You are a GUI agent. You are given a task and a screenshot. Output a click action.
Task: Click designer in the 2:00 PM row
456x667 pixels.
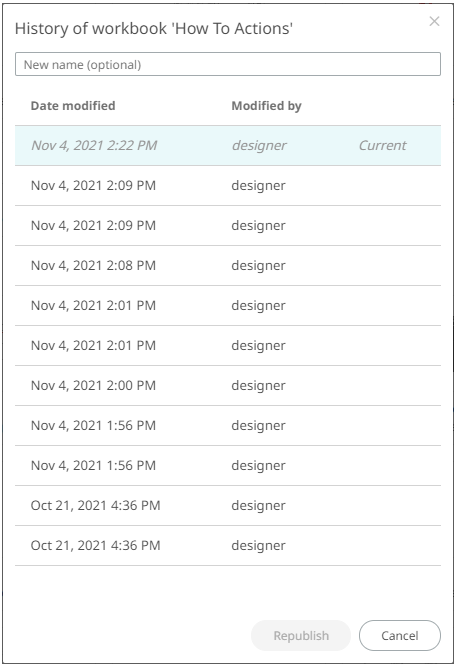258,386
